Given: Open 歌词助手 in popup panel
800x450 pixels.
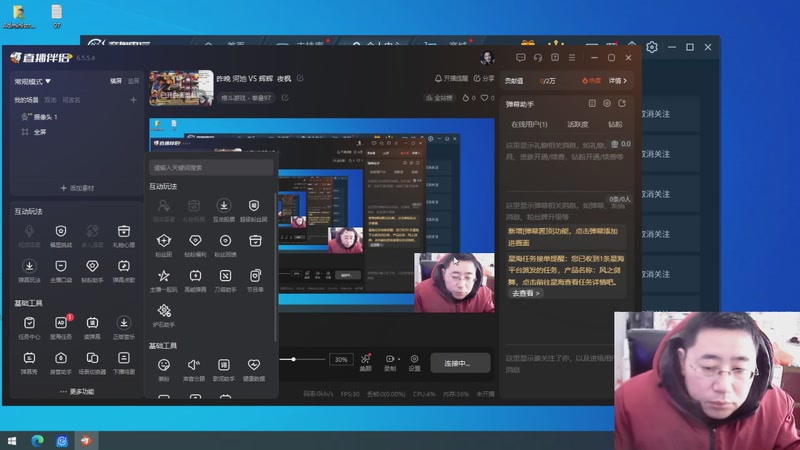Looking at the screenshot, I should click(223, 369).
